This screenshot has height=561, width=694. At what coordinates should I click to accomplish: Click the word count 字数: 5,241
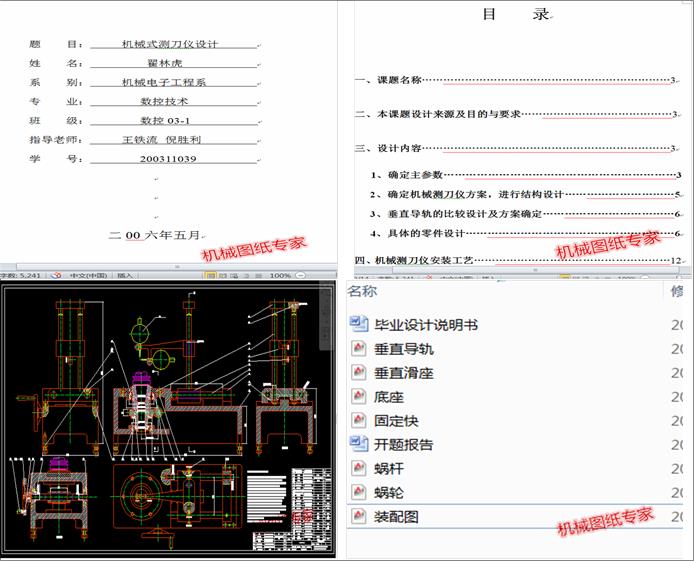20,275
